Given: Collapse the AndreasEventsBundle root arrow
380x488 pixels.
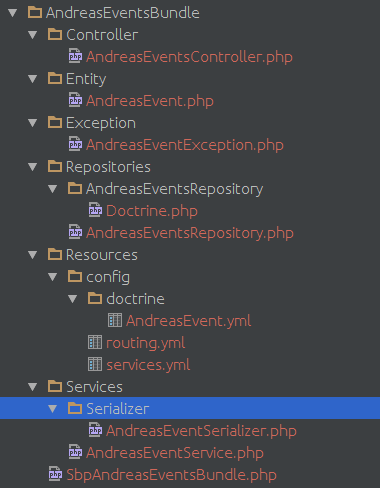Looking at the screenshot, I should (x=13, y=13).
